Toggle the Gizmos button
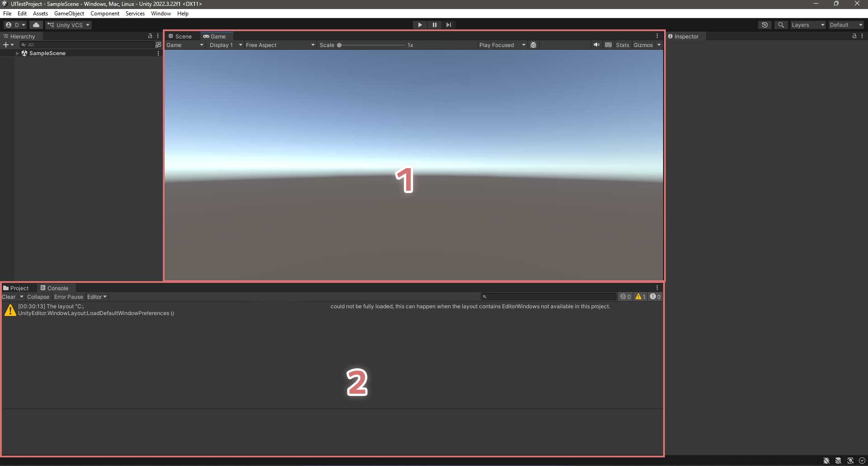 tap(643, 45)
